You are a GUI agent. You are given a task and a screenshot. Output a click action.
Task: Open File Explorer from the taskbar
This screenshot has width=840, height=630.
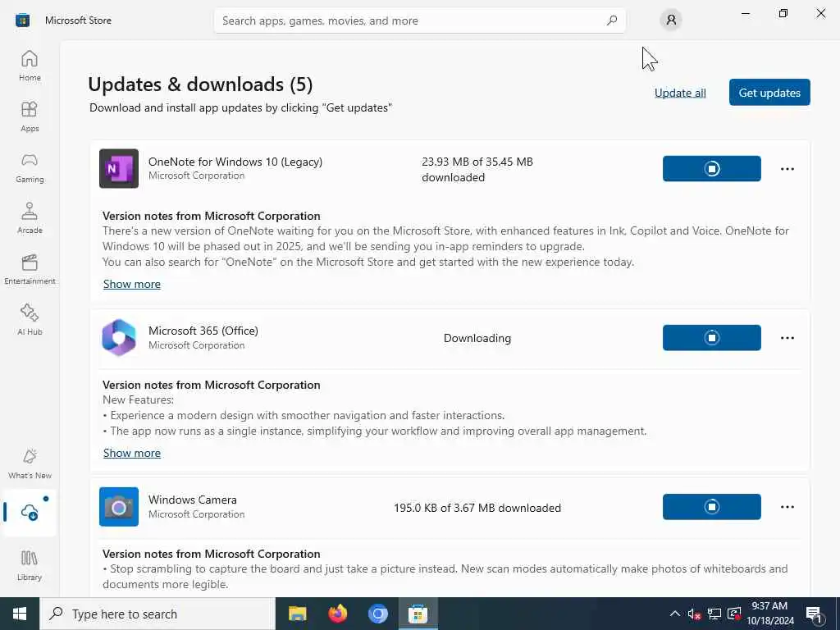(297, 614)
